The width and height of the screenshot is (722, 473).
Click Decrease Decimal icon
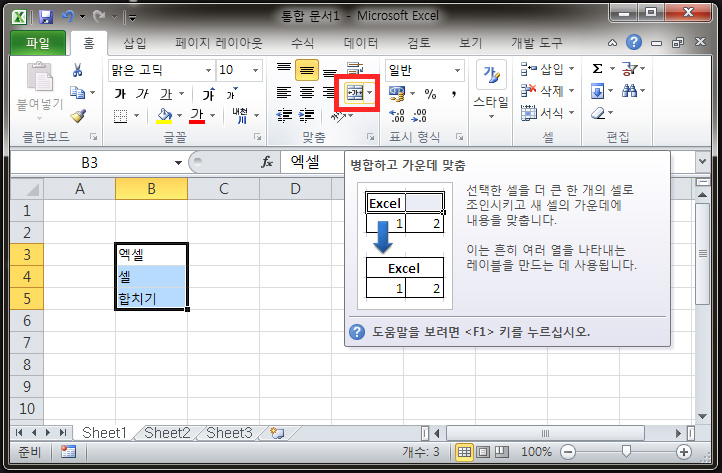419,116
